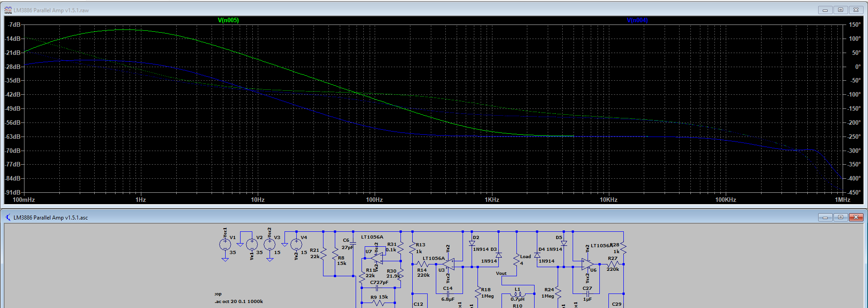This screenshot has width=868, height=308.
Task: Click the LM3886 Parallel Amp v1.5.1.asc title
Action: (51, 217)
